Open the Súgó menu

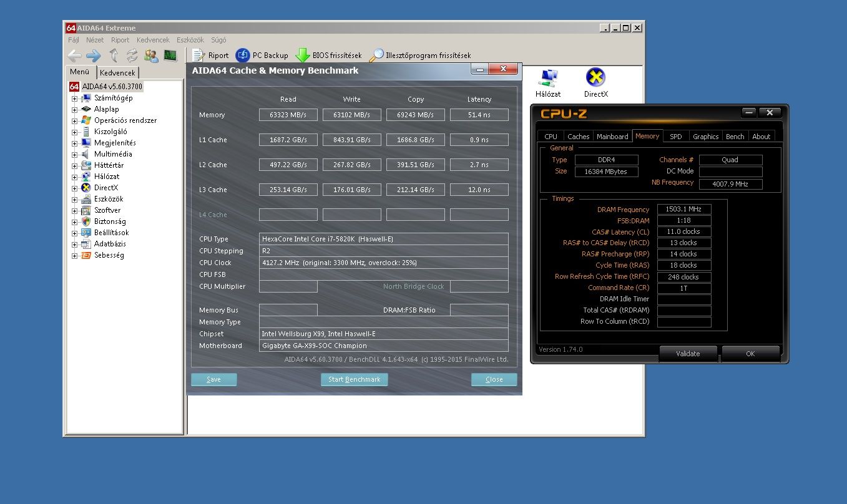pos(218,40)
